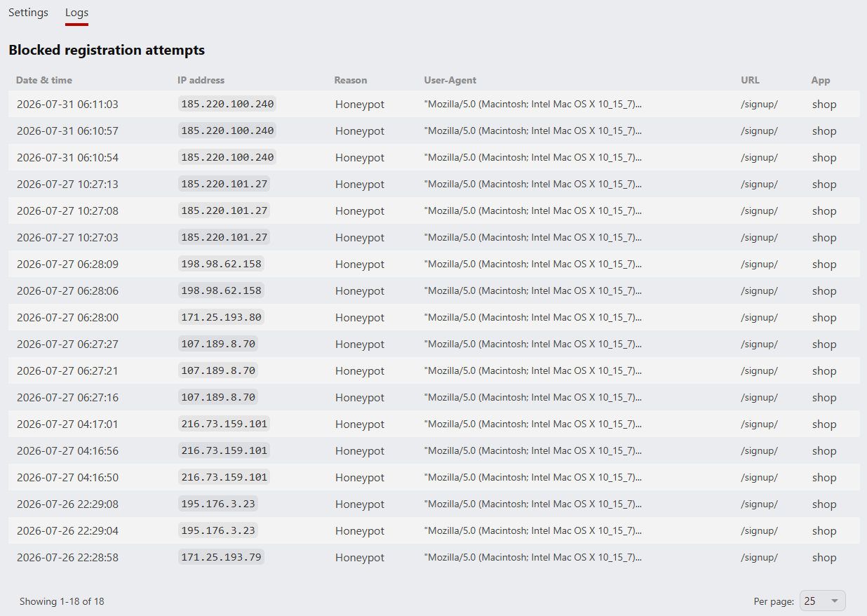
Task: Select the Logs tab
Action: pyautogui.click(x=76, y=13)
